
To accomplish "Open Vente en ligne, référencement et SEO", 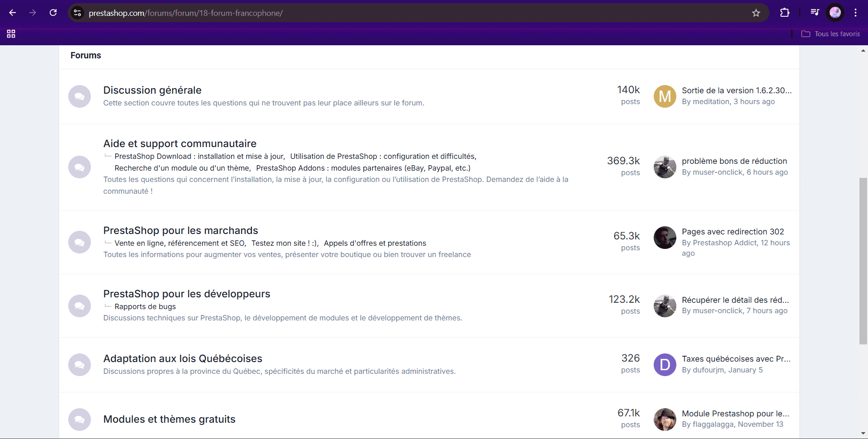I will 180,243.
